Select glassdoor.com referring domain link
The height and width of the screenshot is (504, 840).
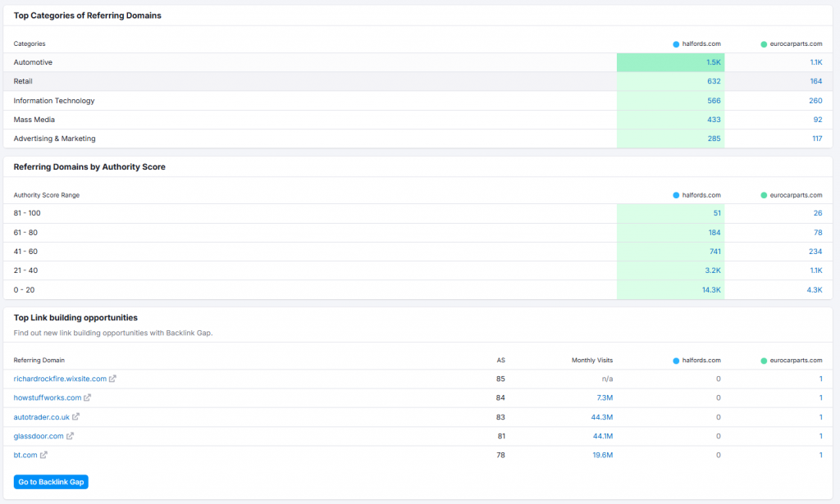[x=39, y=436]
